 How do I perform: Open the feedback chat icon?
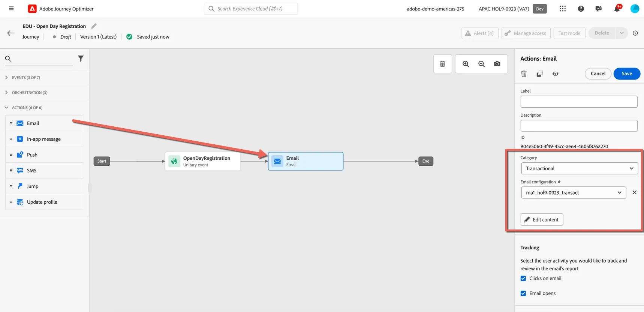click(599, 9)
